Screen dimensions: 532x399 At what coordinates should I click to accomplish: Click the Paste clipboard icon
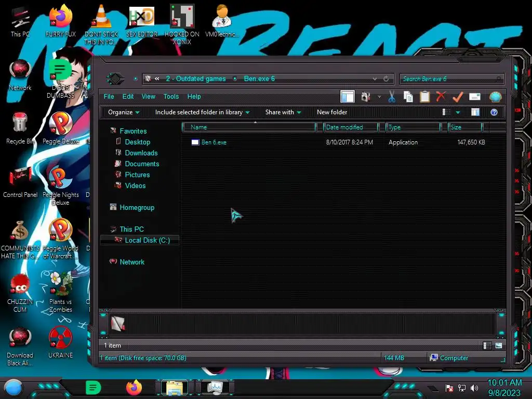pyautogui.click(x=425, y=97)
